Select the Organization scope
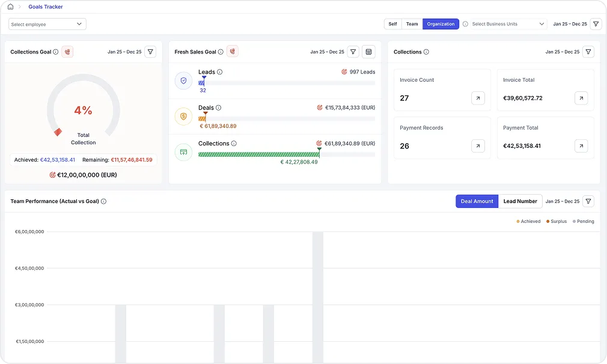The width and height of the screenshot is (607, 364). [441, 24]
